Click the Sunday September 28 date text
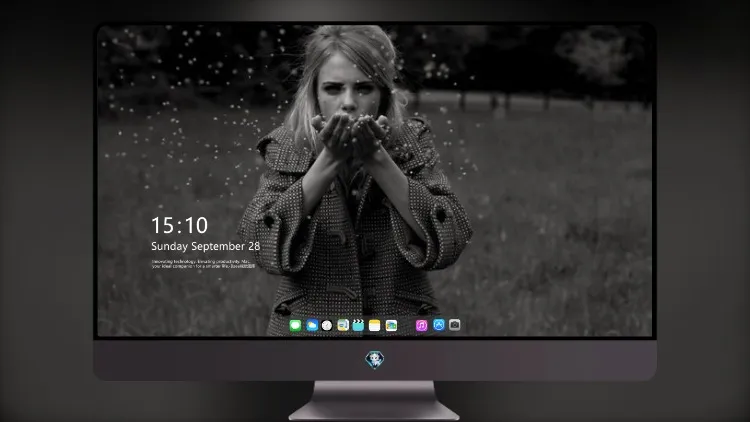 pyautogui.click(x=206, y=246)
